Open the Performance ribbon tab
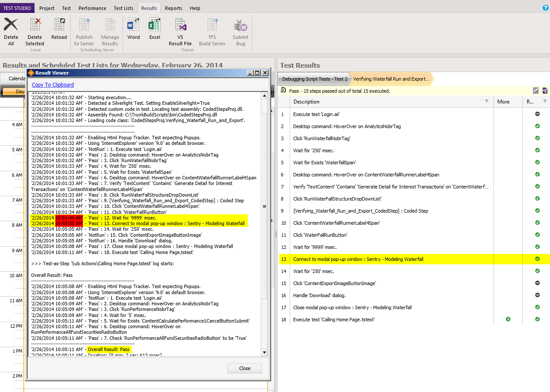Image resolution: width=550 pixels, height=392 pixels. 92,8
